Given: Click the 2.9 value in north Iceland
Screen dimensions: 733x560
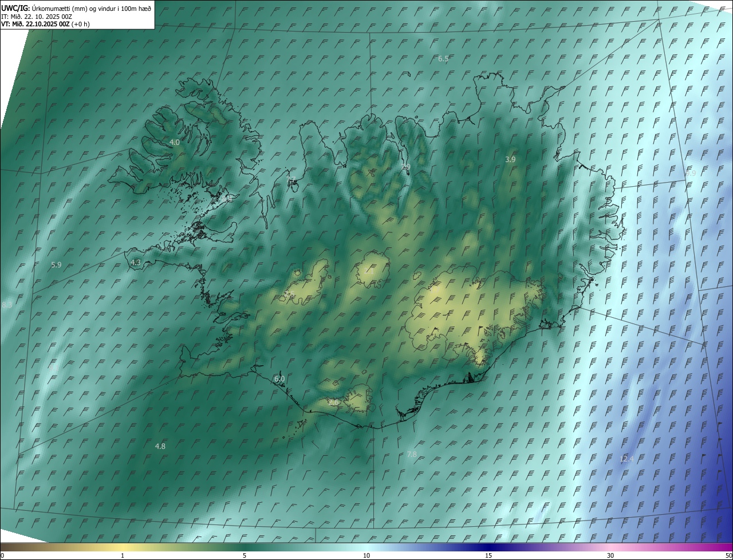Looking at the screenshot, I should (405, 167).
